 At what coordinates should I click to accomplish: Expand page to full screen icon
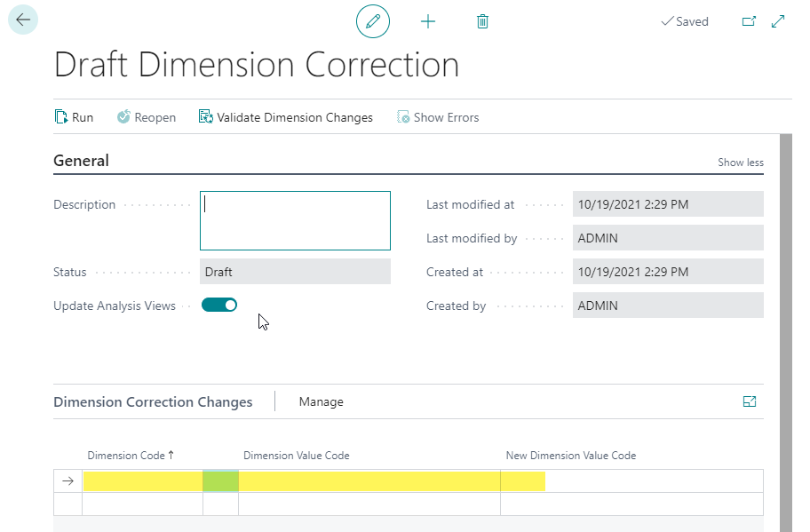778,21
